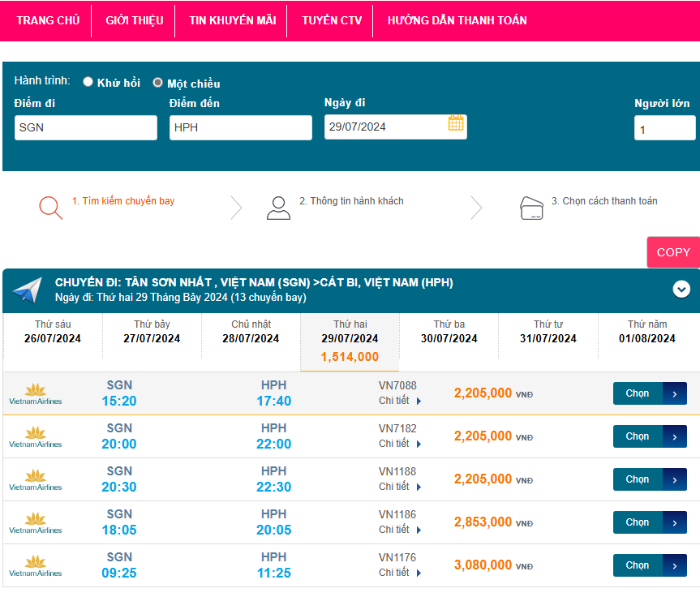Click Vietnam Airlines logo for flight VN1176
Screen dimensions: 700x597
tap(35, 565)
